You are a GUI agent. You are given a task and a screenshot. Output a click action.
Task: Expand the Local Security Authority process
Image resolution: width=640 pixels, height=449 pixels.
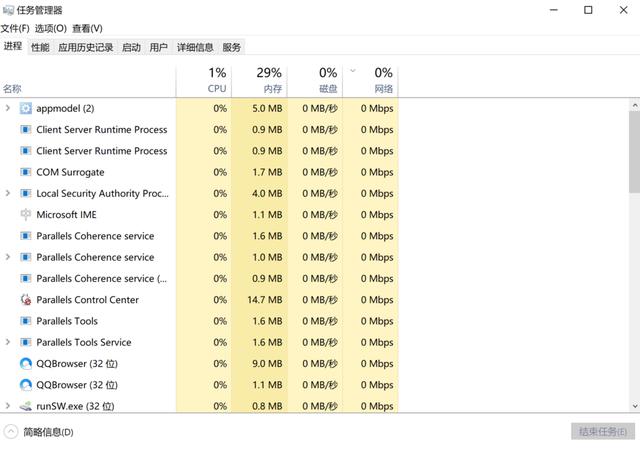7,193
